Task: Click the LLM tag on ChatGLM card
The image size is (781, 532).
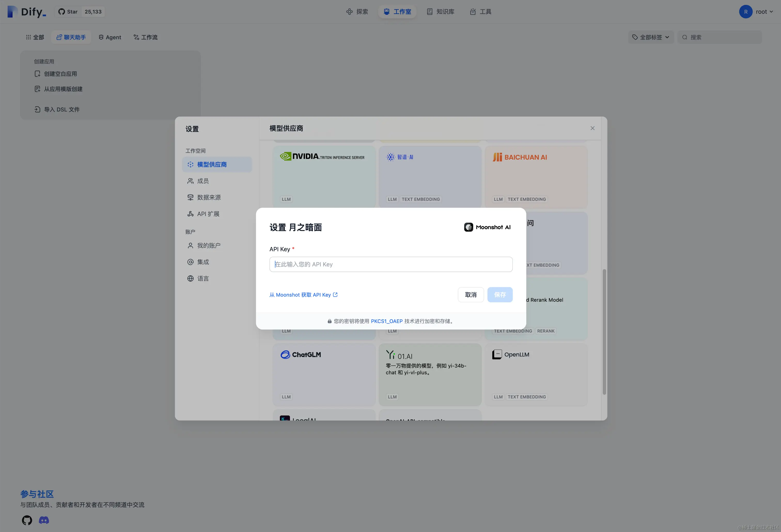Action: pos(286,397)
